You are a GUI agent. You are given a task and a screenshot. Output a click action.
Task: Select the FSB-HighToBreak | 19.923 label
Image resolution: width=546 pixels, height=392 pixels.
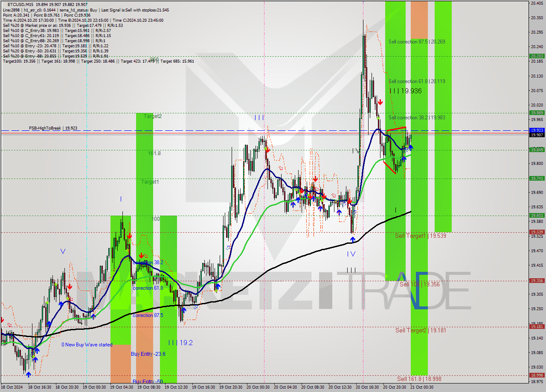tap(53, 128)
